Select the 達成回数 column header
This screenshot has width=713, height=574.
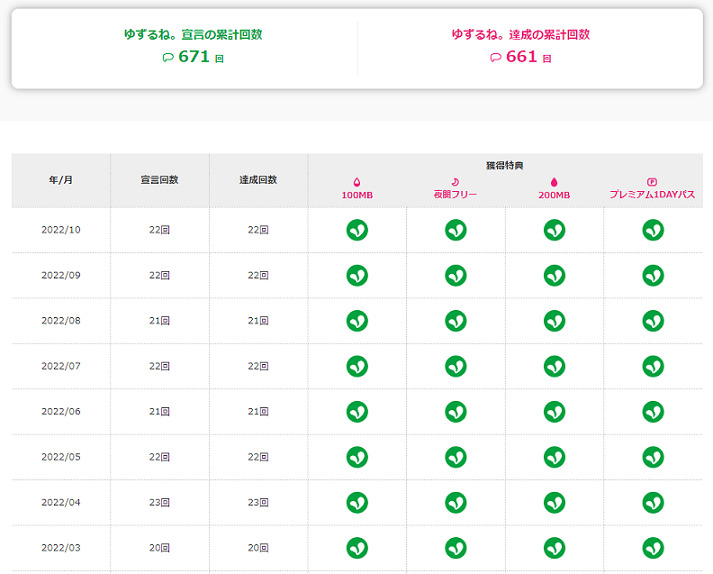click(x=258, y=180)
